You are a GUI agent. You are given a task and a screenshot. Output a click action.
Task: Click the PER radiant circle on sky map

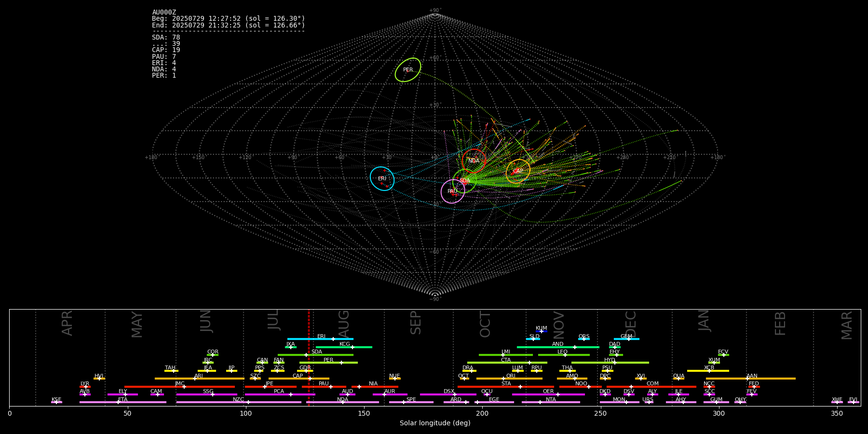point(408,69)
